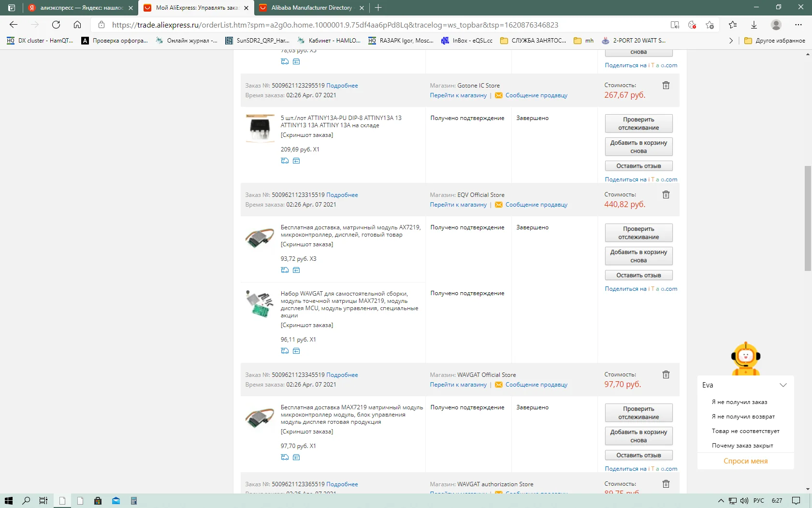Open the Mail app on taskbar
Viewport: 812px width, 508px height.
point(116,501)
